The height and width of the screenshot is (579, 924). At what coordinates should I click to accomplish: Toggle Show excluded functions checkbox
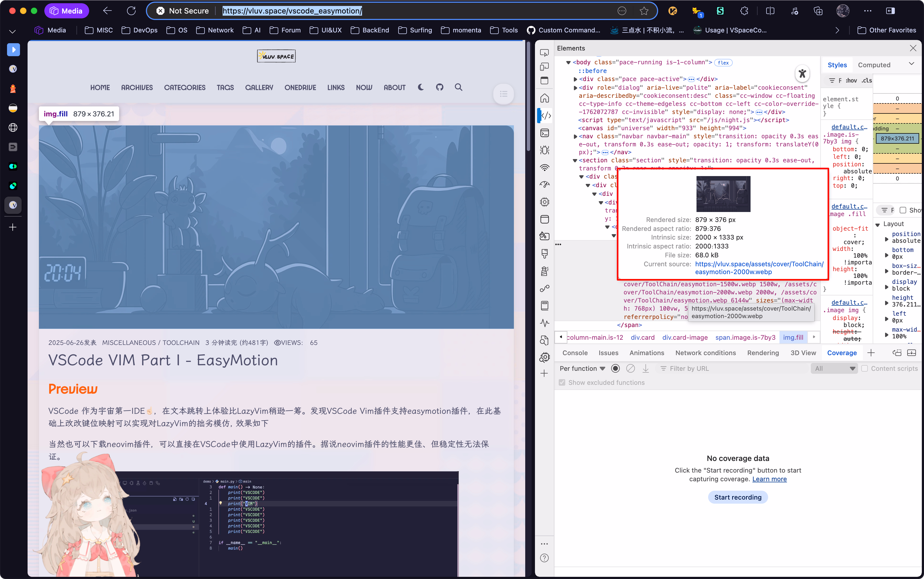pos(562,383)
